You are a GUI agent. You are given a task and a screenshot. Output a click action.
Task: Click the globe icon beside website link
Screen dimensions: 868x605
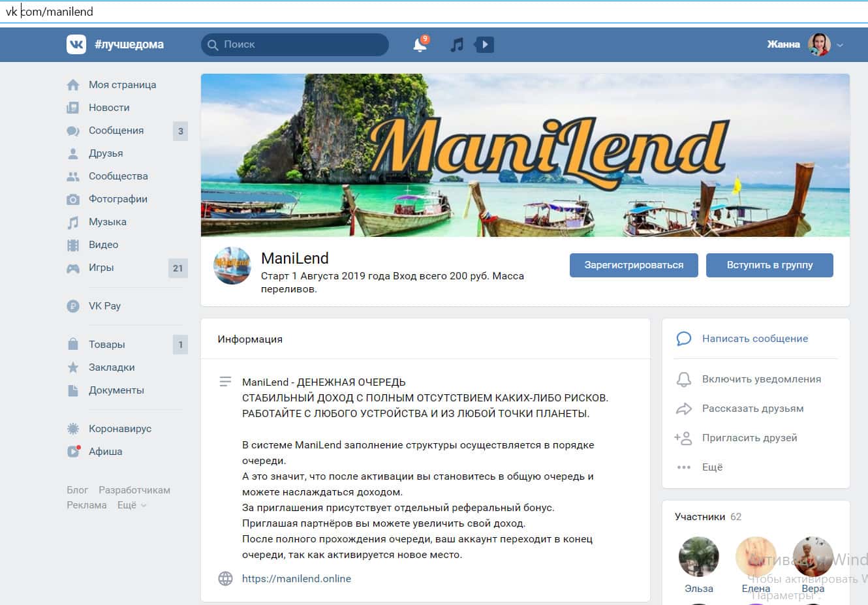tap(225, 578)
